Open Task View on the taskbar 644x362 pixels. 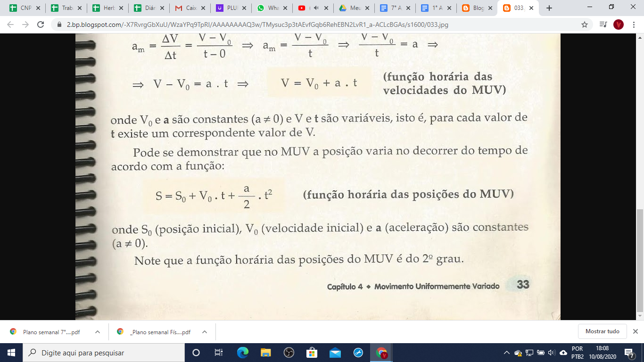point(219,353)
